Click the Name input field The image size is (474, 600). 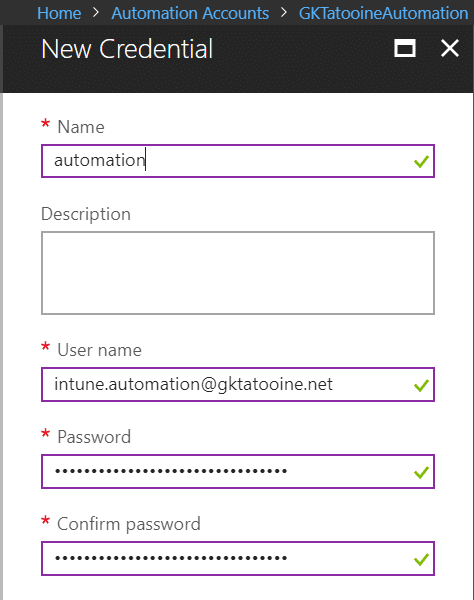click(x=238, y=161)
